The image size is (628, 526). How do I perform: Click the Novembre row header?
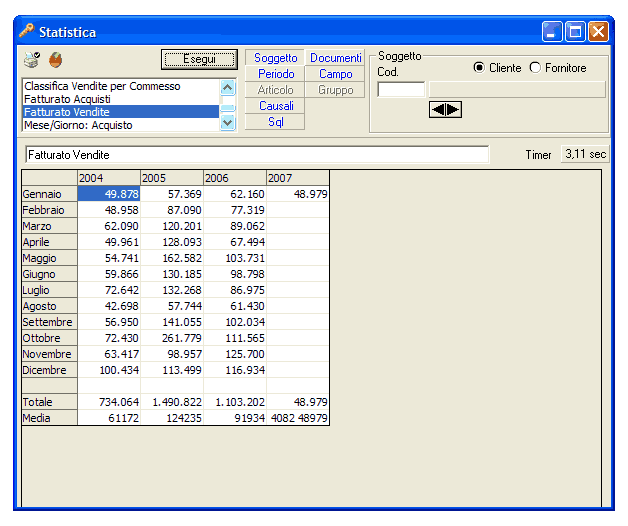(49, 354)
